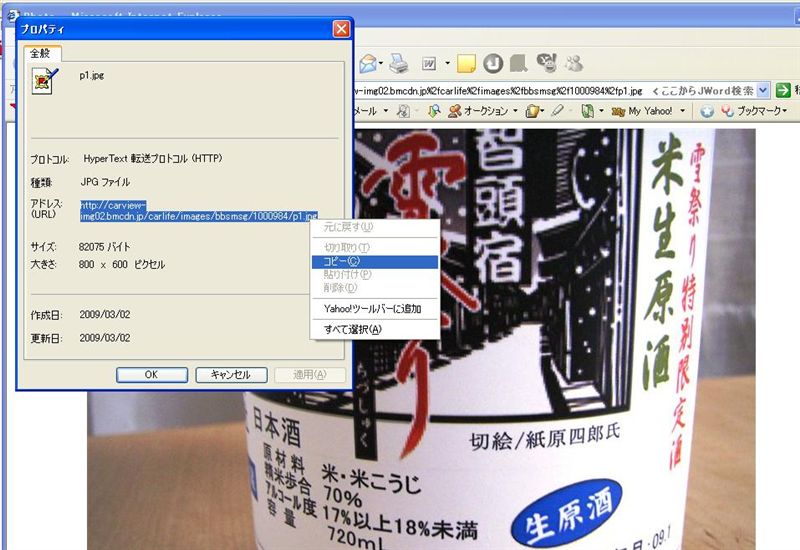Click the My Yahoo! icon on toolbar
Viewport: 800px width, 550px height.
click(618, 111)
